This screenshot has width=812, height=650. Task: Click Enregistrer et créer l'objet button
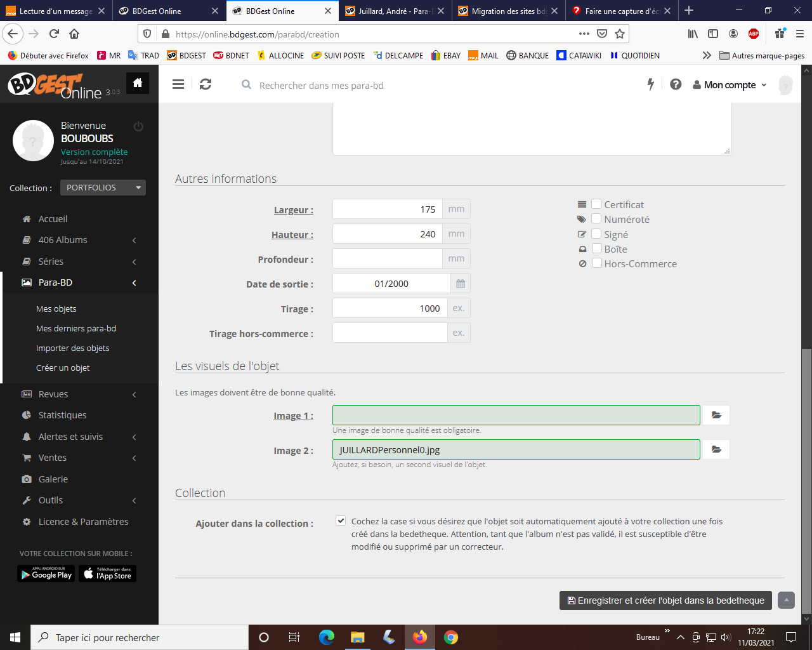point(665,600)
